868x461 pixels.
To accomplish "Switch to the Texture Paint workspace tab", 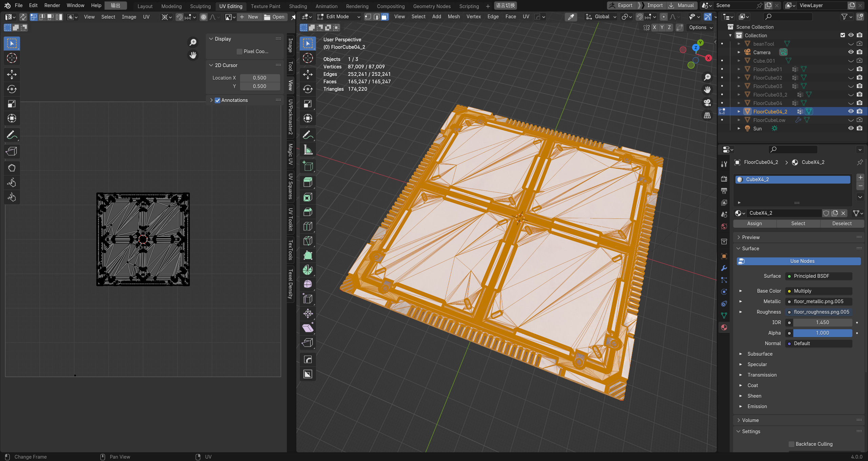I will point(265,6).
